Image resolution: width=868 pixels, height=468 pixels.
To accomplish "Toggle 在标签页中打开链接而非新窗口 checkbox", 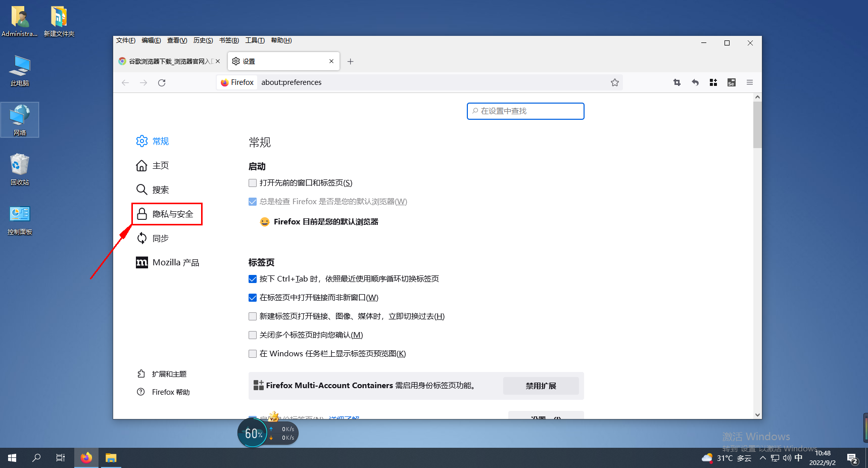I will coord(253,298).
